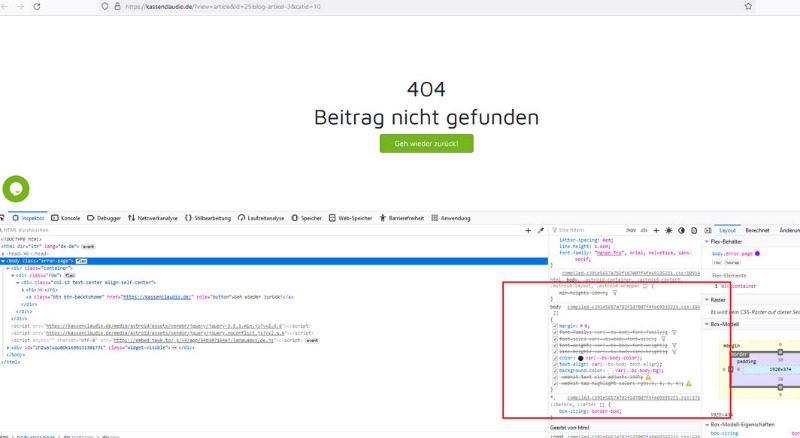The image size is (800, 438).
Task: Click the green 'Geh wieder zurück!' button
Action: point(427,143)
